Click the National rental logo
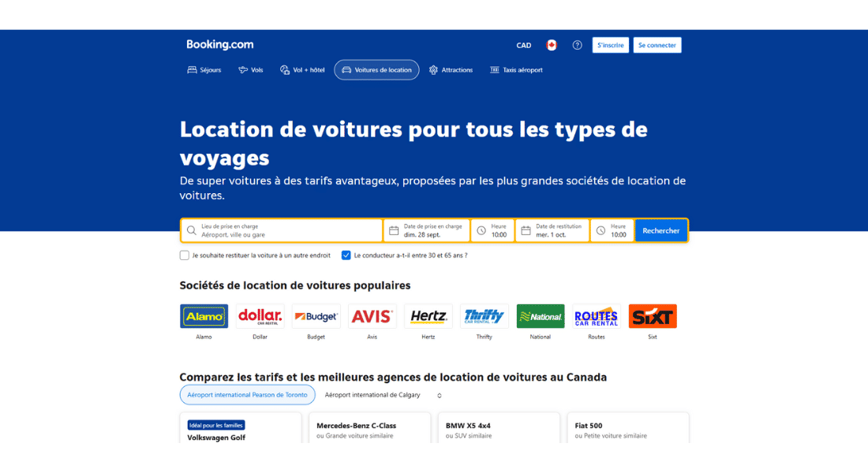The image size is (868, 473). pos(541,316)
